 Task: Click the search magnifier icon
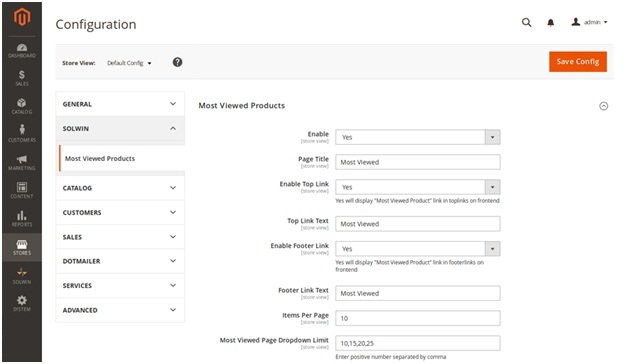pos(527,22)
